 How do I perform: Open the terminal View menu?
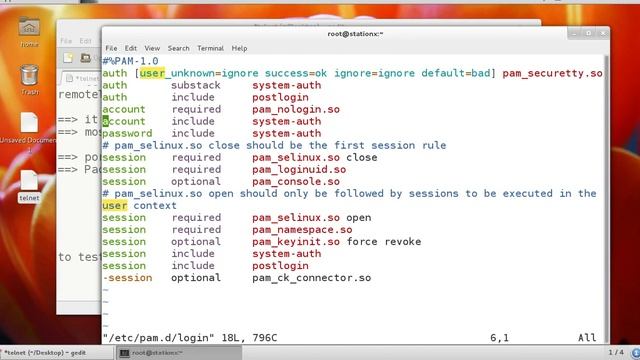click(x=152, y=48)
